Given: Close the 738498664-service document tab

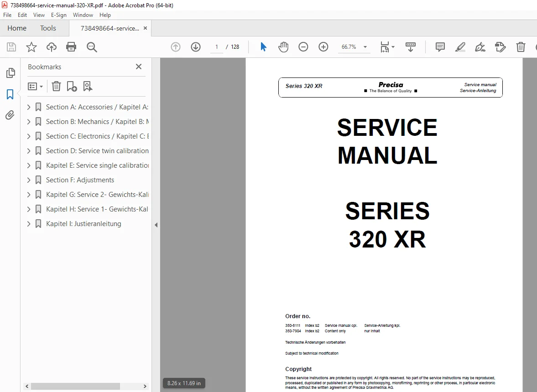Looking at the screenshot, I should tap(145, 28).
